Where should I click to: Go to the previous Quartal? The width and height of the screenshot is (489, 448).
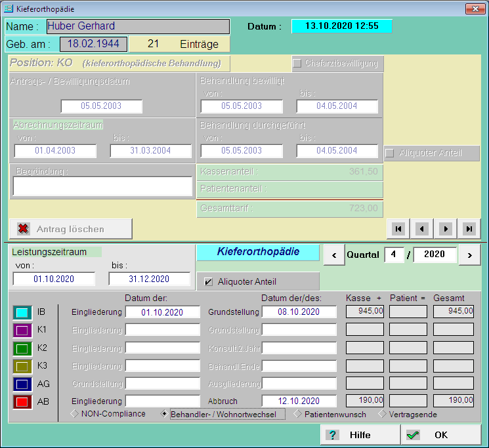coord(334,255)
